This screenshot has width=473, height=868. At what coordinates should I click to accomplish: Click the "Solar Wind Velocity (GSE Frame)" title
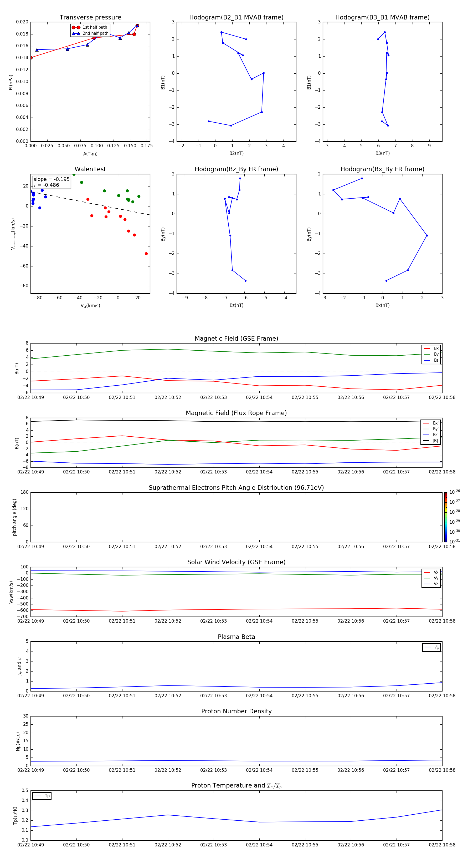click(x=236, y=562)
